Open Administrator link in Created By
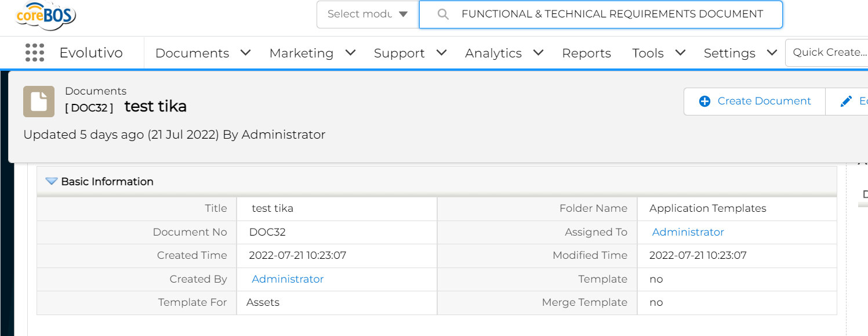This screenshot has height=336, width=868. (288, 279)
